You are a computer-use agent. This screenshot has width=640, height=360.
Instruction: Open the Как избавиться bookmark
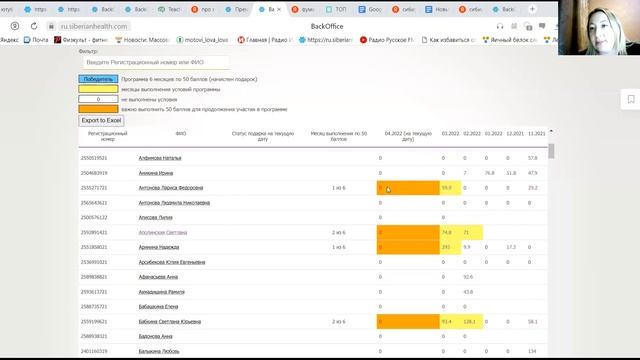click(x=449, y=40)
